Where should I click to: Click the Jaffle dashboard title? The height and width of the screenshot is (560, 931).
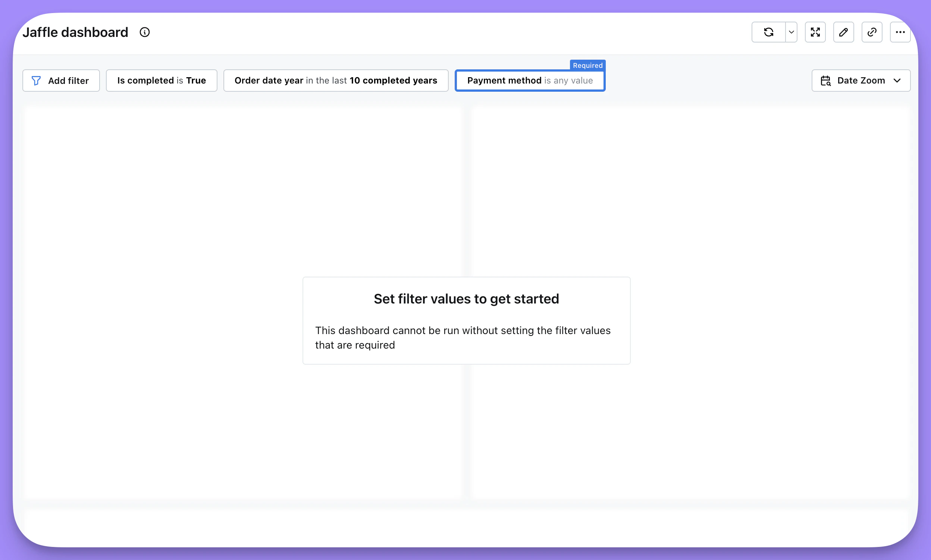(75, 32)
